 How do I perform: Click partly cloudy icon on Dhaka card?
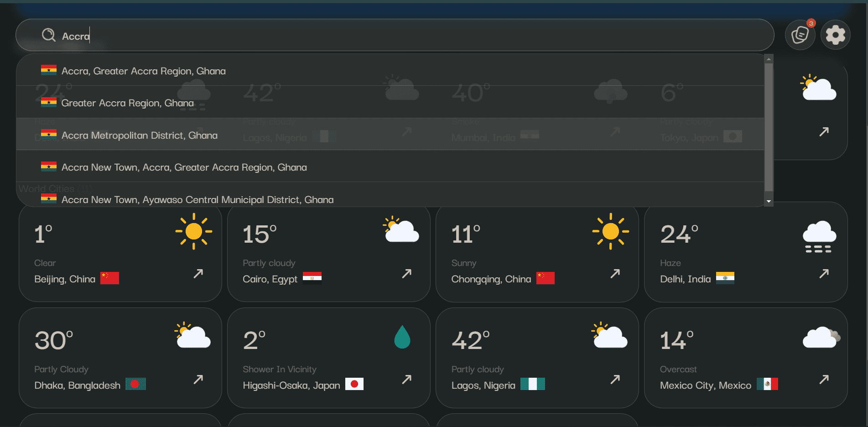point(192,335)
